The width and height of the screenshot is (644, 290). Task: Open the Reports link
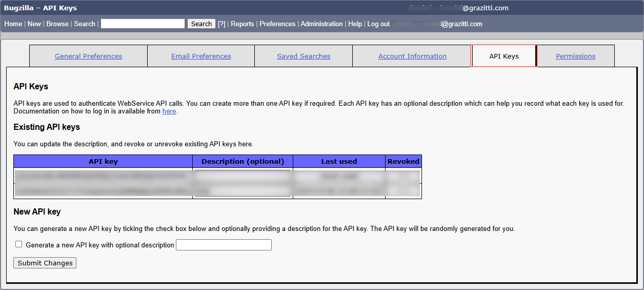click(243, 24)
